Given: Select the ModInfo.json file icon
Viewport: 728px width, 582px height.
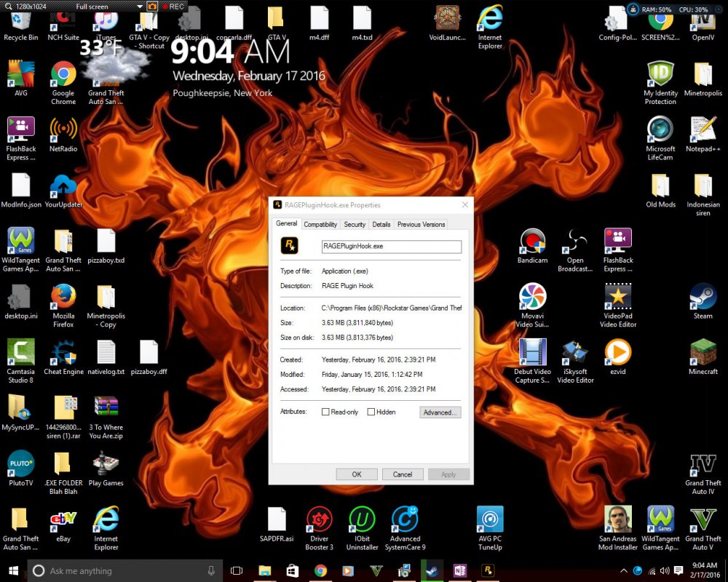Looking at the screenshot, I should click(x=21, y=191).
